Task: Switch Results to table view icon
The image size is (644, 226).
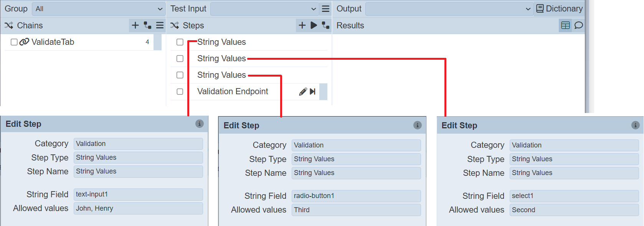Action: point(565,25)
